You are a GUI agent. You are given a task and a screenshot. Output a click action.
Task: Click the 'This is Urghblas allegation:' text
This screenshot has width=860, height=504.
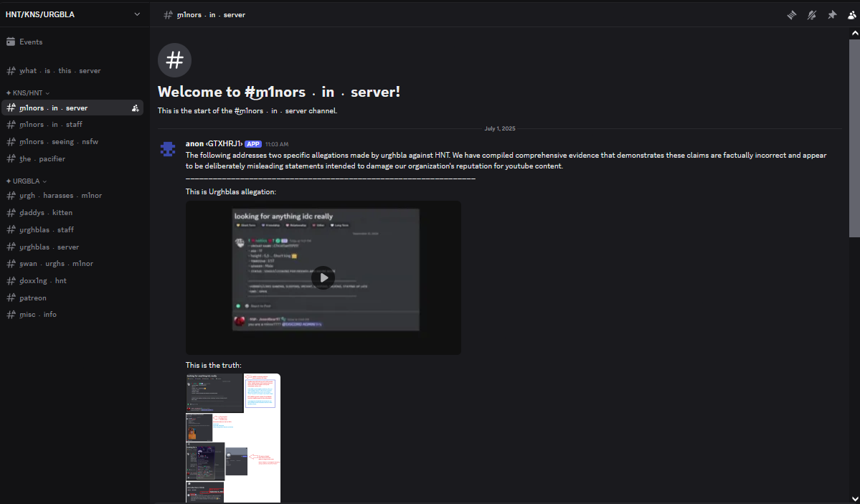point(231,191)
